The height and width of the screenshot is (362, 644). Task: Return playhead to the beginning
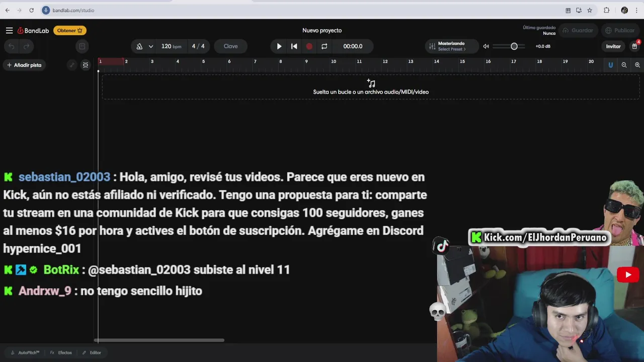(x=294, y=46)
